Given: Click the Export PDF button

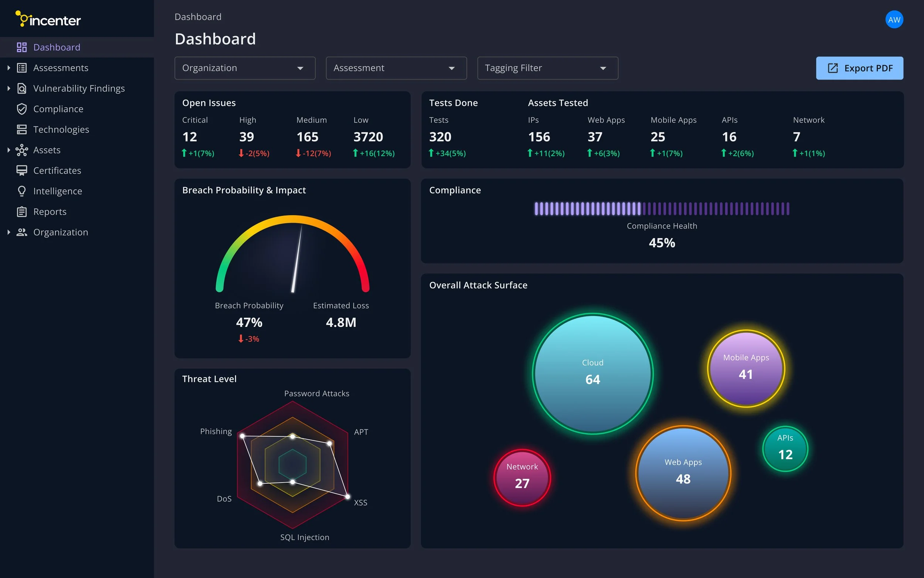Looking at the screenshot, I should point(859,68).
